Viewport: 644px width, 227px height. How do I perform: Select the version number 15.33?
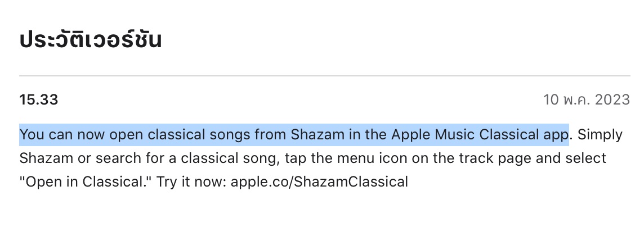[x=39, y=100]
